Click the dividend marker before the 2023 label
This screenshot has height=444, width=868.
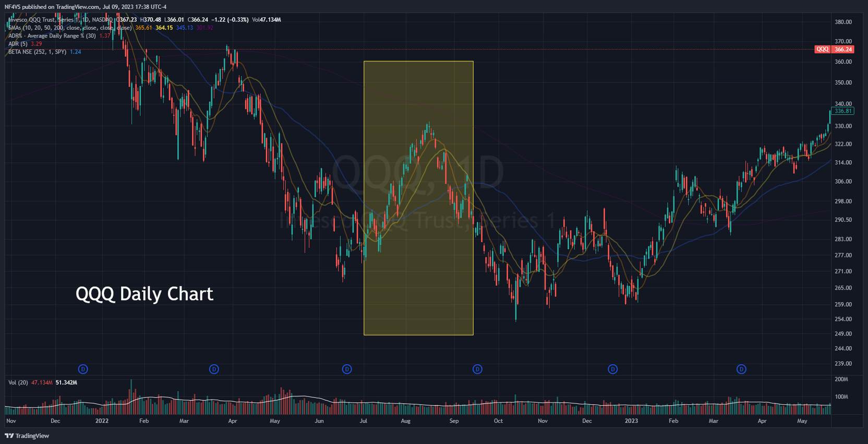[x=613, y=369]
